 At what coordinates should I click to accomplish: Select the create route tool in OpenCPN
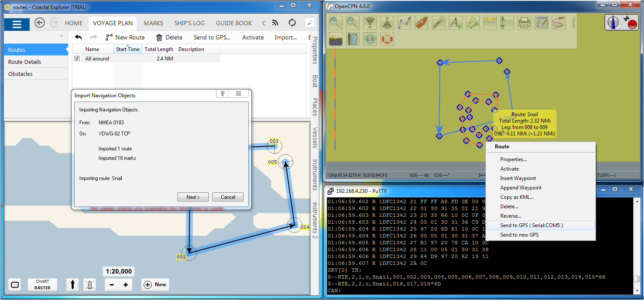[404, 22]
